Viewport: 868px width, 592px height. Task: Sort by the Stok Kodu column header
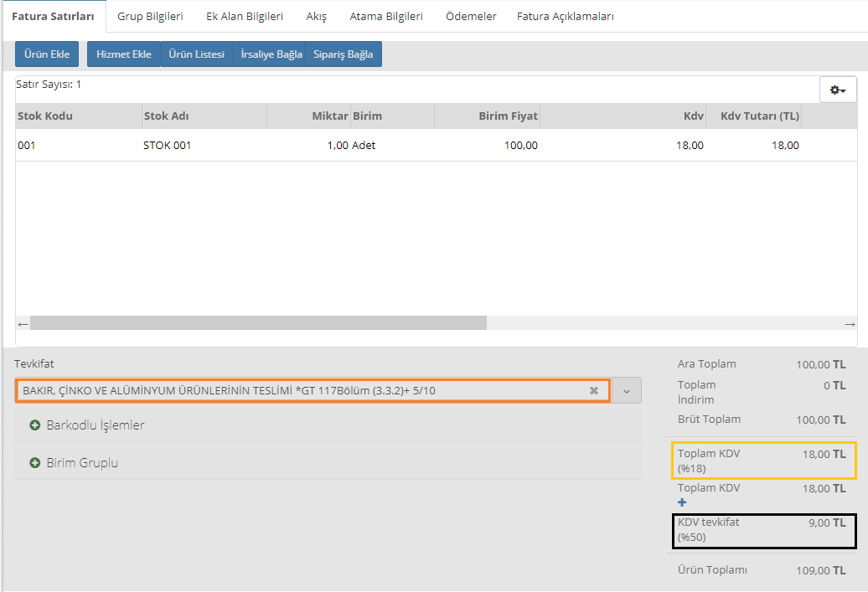(45, 116)
